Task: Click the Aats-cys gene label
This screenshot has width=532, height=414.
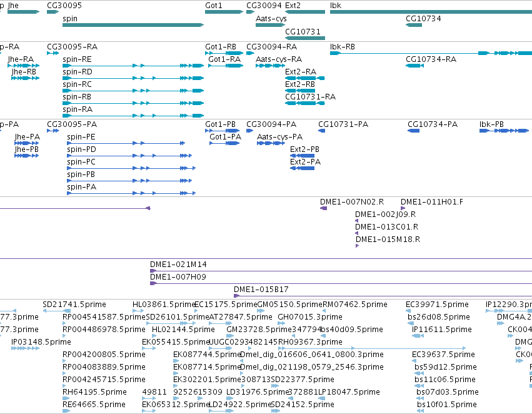Action: (271, 19)
